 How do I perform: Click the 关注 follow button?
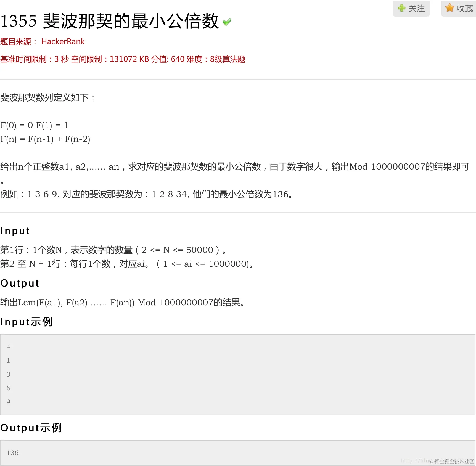point(411,9)
